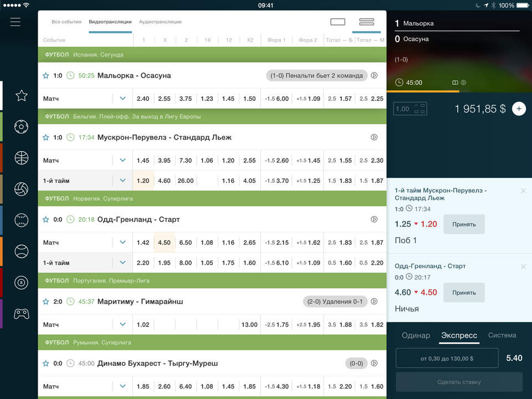Viewport: 532px width, 399px height.
Task: Select draw odds 3.95 Мускрон-Перувелз
Action: tap(164, 160)
